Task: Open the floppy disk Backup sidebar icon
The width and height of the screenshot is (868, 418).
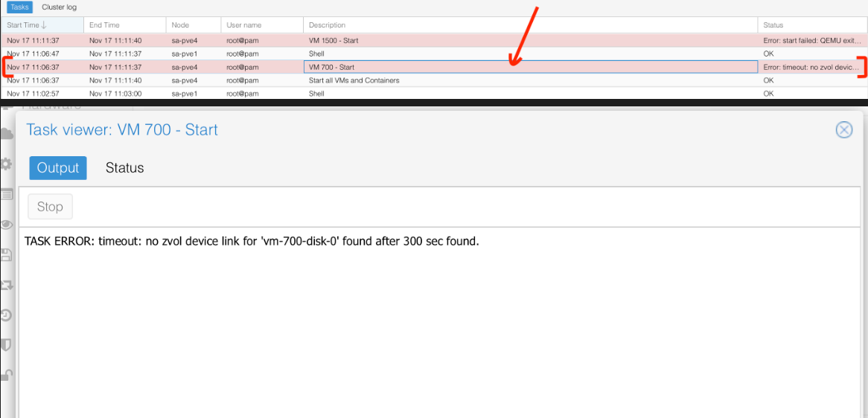Action: (x=7, y=255)
